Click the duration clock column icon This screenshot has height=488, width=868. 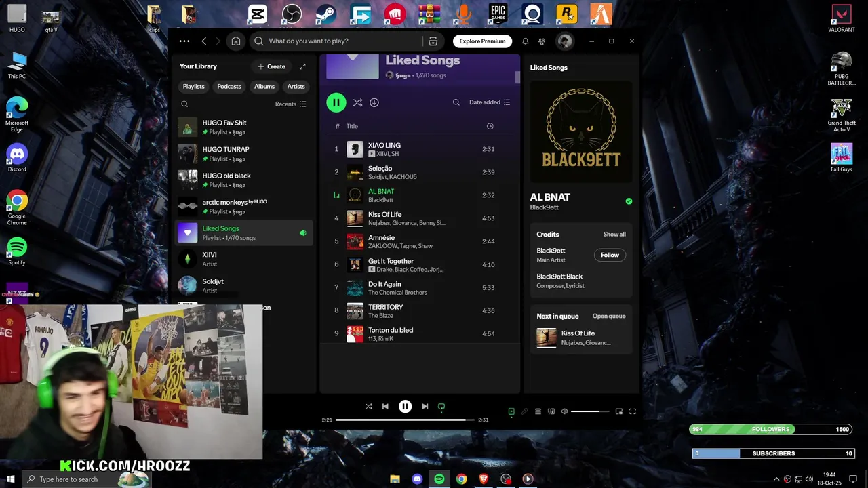click(490, 126)
